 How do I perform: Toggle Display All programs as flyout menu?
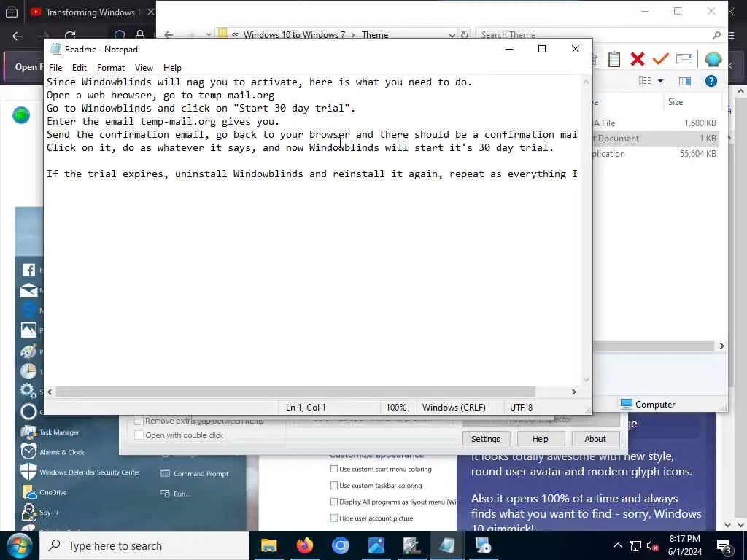coord(334,502)
